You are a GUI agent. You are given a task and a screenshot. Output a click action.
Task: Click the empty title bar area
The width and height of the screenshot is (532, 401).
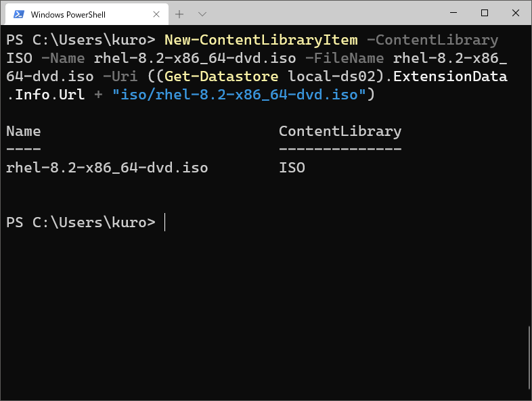(x=325, y=14)
